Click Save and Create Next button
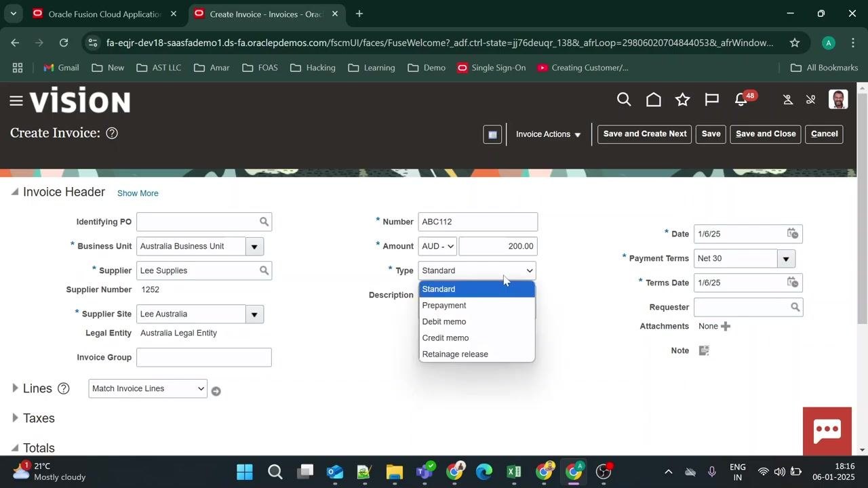This screenshot has width=868, height=488. (644, 134)
